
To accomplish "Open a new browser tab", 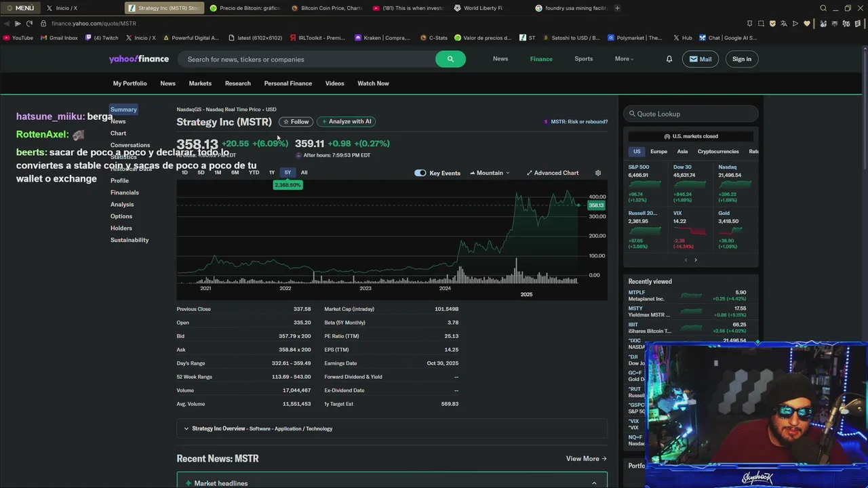I will coord(617,8).
